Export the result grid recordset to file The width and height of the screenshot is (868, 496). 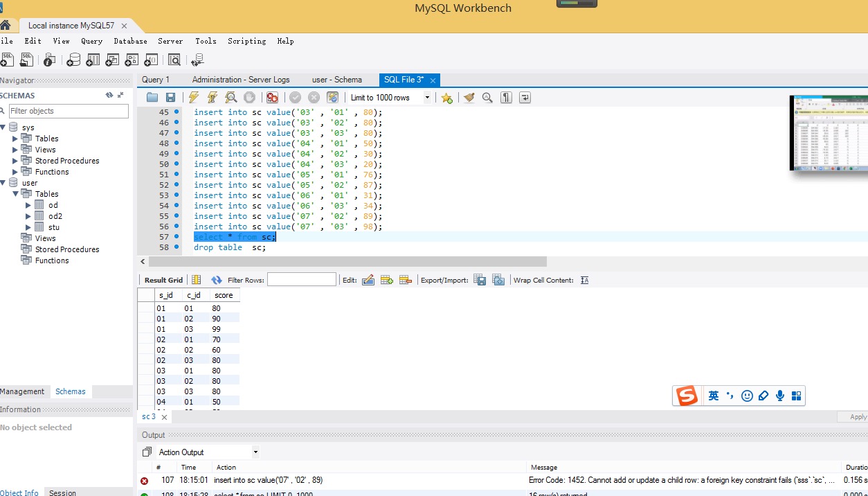coord(480,280)
